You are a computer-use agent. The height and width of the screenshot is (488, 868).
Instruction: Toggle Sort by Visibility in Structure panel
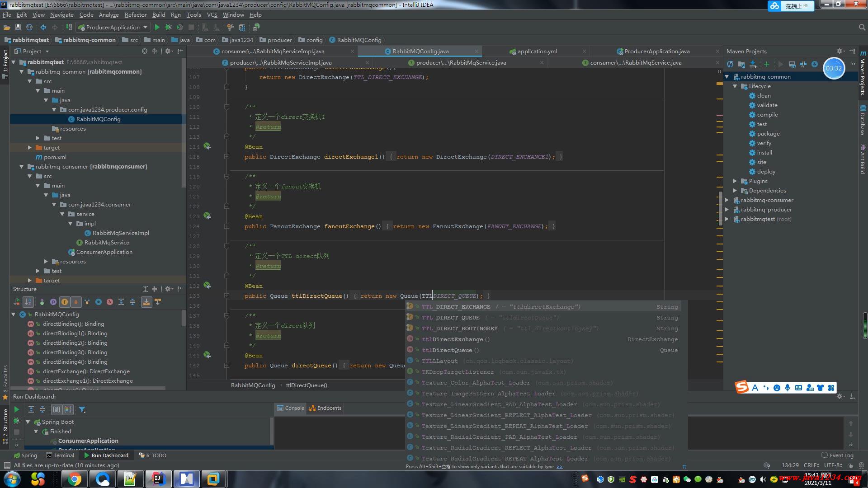[x=17, y=302]
